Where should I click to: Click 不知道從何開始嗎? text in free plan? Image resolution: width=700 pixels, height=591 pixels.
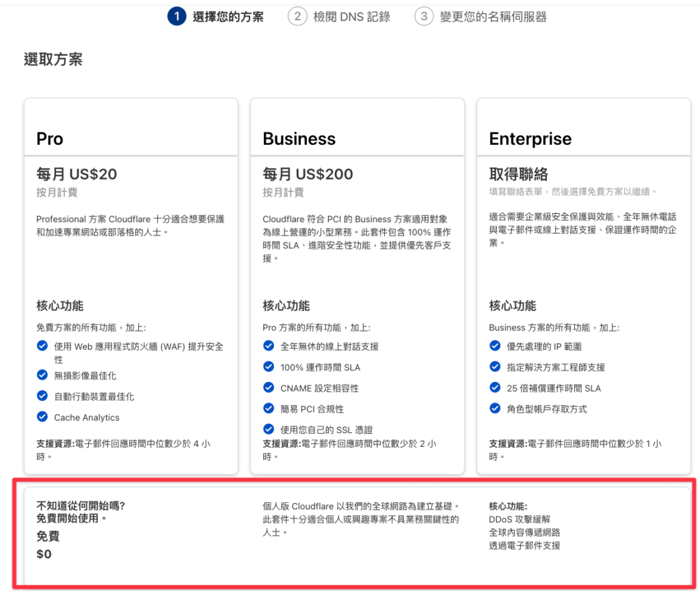click(81, 506)
